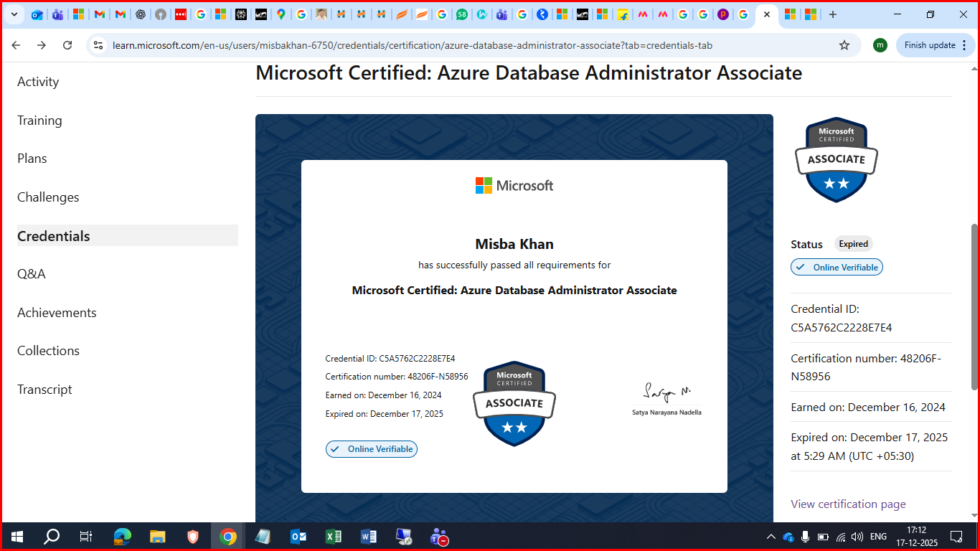Go to Plans in the sidebar

pos(32,159)
